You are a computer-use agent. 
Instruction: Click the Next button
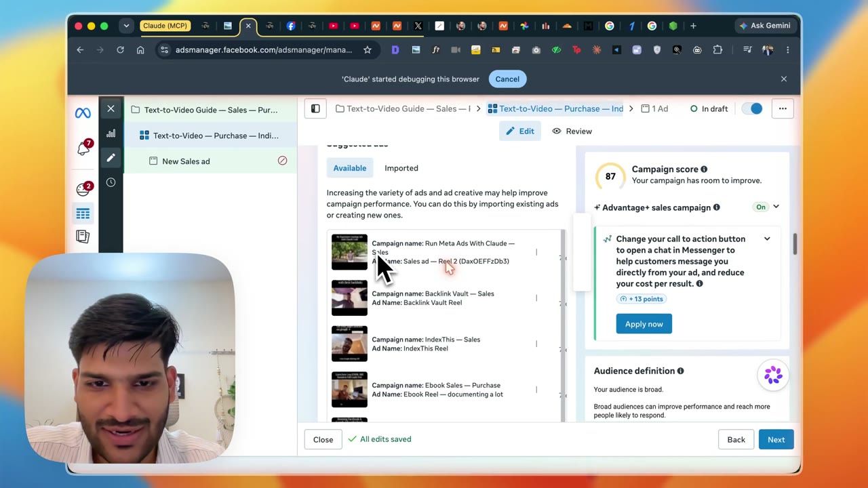tap(776, 439)
